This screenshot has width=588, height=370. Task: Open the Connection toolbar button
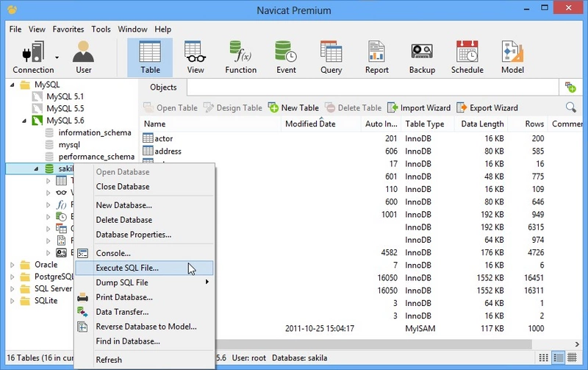click(x=33, y=57)
